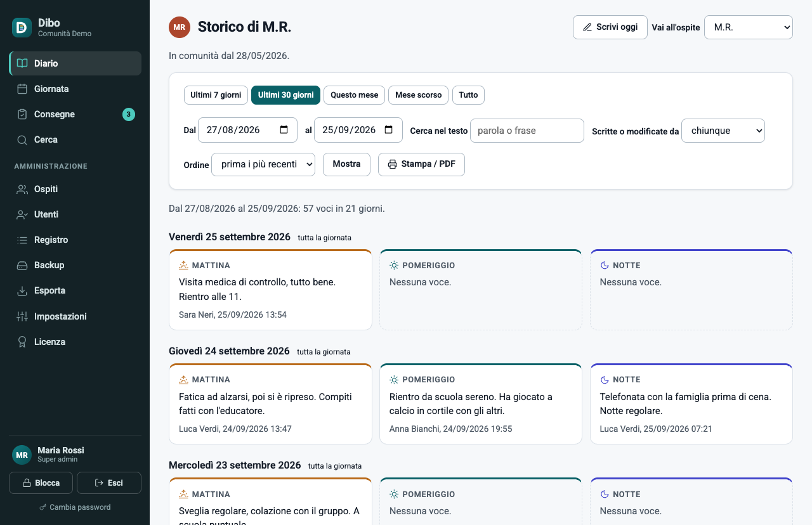
Task: Click Giovedì 24 Notte entry about Telefonata
Action: pos(686,404)
